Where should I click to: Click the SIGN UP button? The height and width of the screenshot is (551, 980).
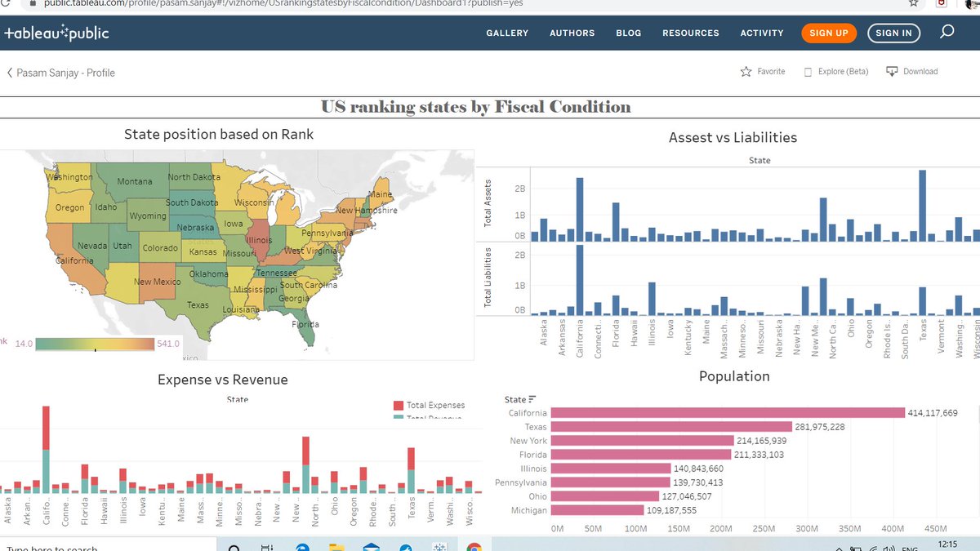[829, 33]
